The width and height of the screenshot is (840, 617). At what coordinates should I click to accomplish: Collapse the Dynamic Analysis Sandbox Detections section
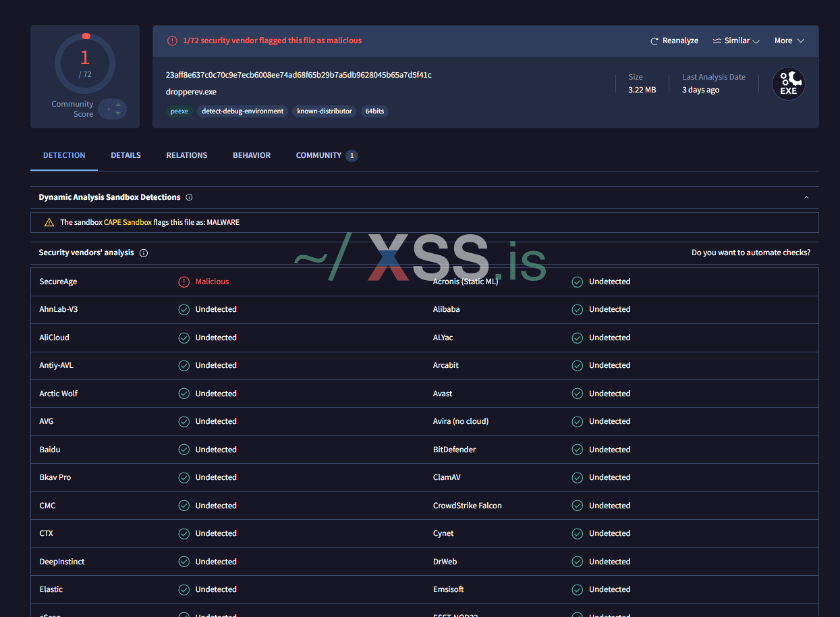pos(806,198)
